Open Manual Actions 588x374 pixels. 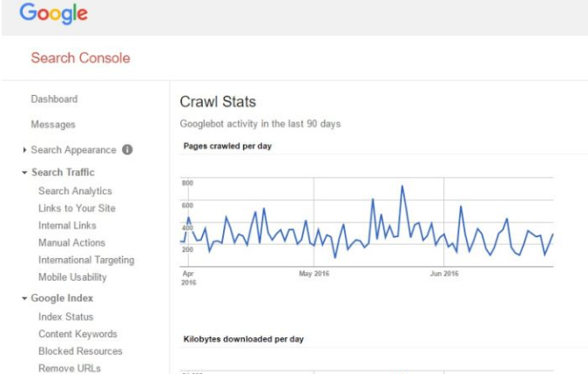pyautogui.click(x=72, y=242)
